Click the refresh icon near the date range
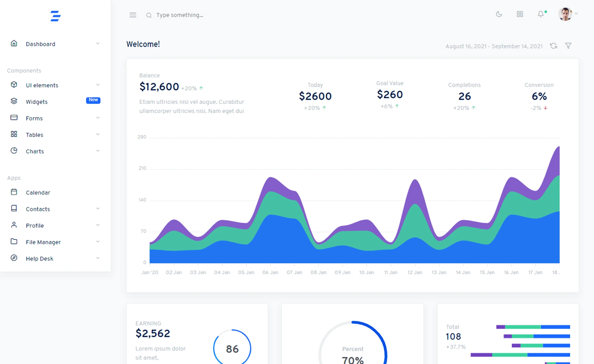Screen dimensions: 594x364 [554, 46]
